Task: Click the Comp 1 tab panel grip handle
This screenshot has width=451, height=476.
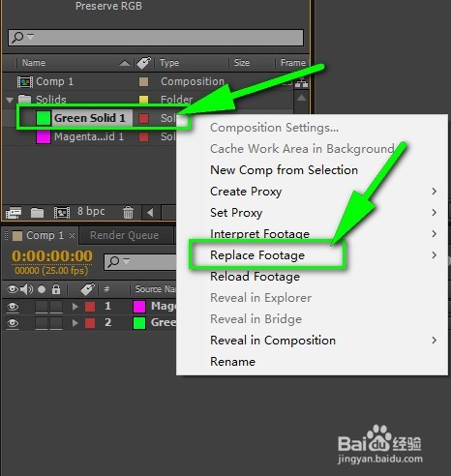Action: pos(6,235)
